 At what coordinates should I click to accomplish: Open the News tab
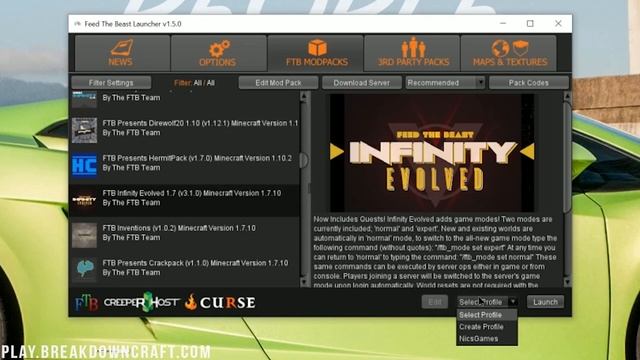point(122,53)
